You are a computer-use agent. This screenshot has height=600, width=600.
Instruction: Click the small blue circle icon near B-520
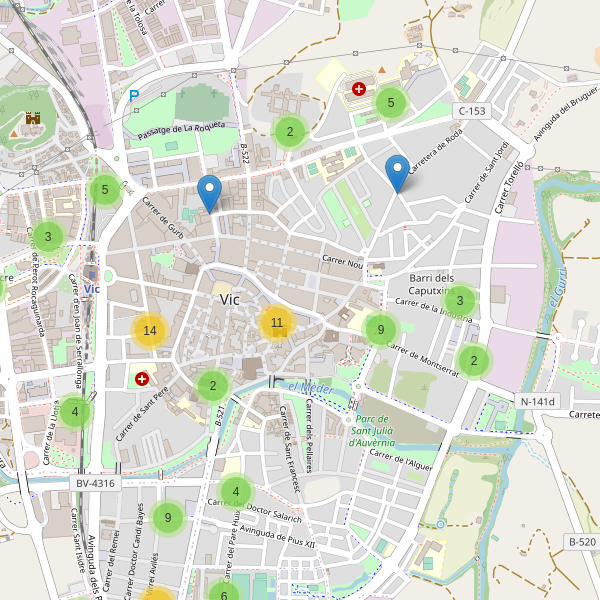pyautogui.click(x=440, y=524)
